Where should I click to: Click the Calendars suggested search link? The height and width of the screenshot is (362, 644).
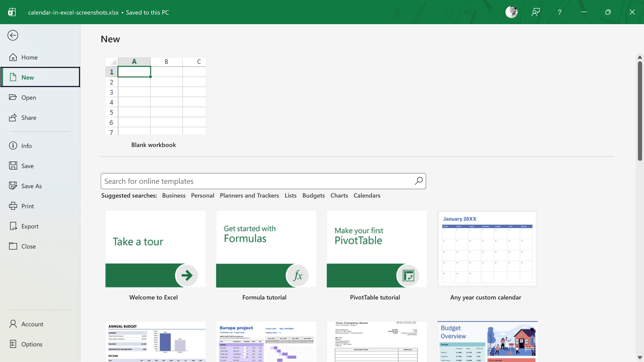coord(367,195)
